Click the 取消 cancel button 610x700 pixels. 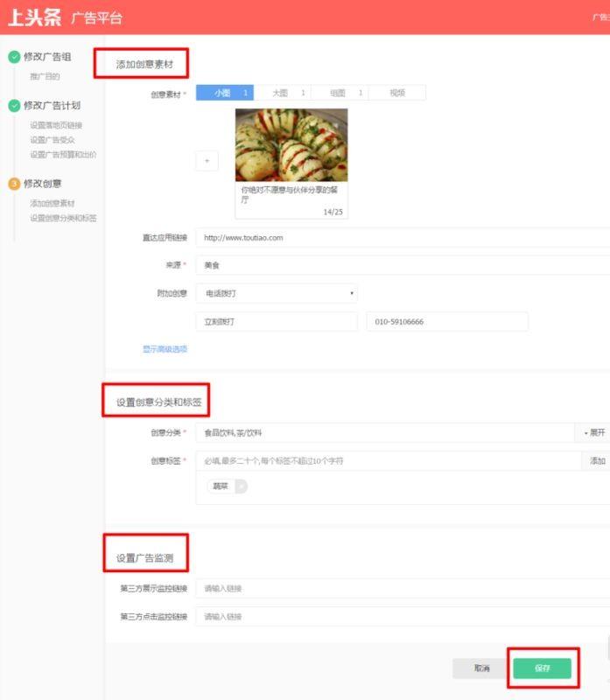[x=480, y=668]
